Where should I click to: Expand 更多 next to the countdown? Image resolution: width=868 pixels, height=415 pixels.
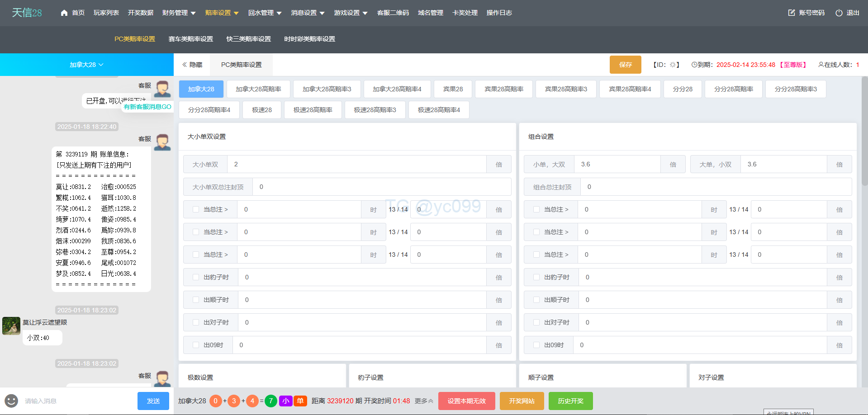pos(424,401)
